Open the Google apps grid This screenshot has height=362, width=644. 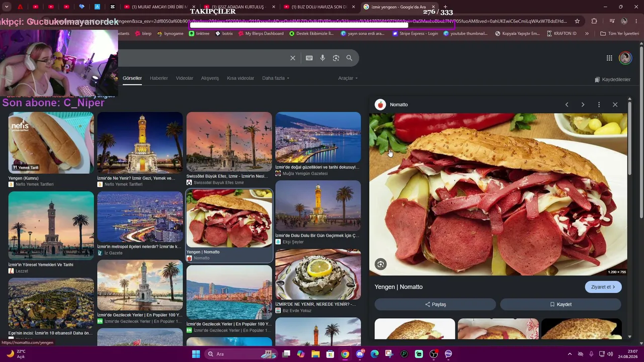(609, 58)
